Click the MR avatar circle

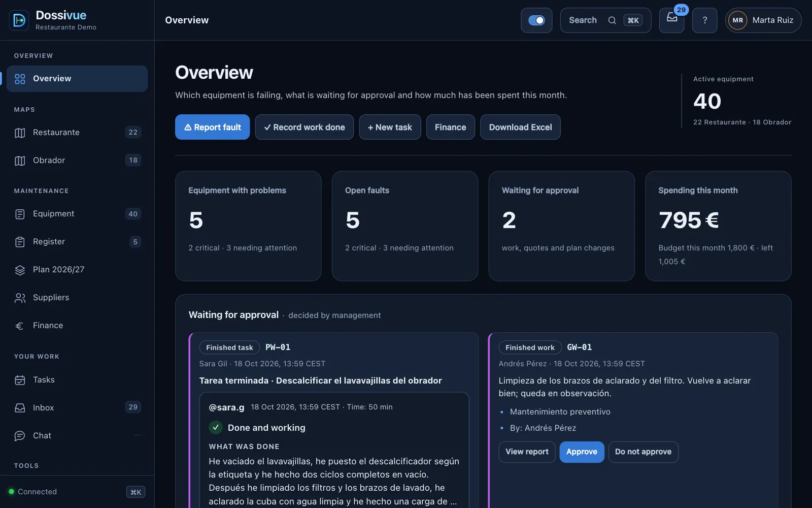pyautogui.click(x=738, y=20)
